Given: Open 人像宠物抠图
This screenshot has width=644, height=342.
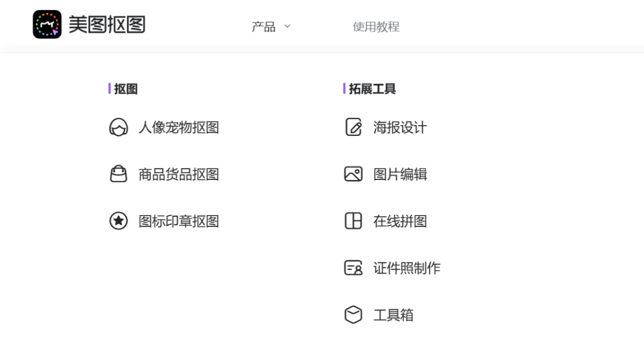Looking at the screenshot, I should click(179, 128).
